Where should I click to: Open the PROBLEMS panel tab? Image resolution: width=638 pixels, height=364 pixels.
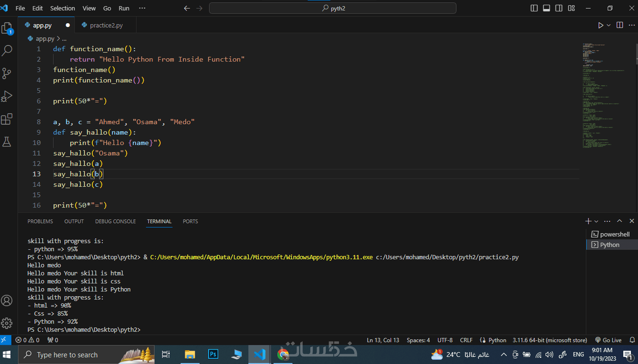click(x=40, y=221)
